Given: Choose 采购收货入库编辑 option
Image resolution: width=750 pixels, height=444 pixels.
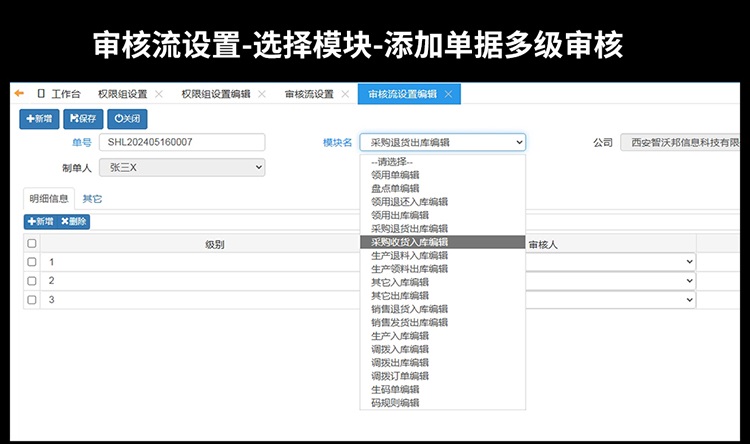Looking at the screenshot, I should [x=442, y=242].
